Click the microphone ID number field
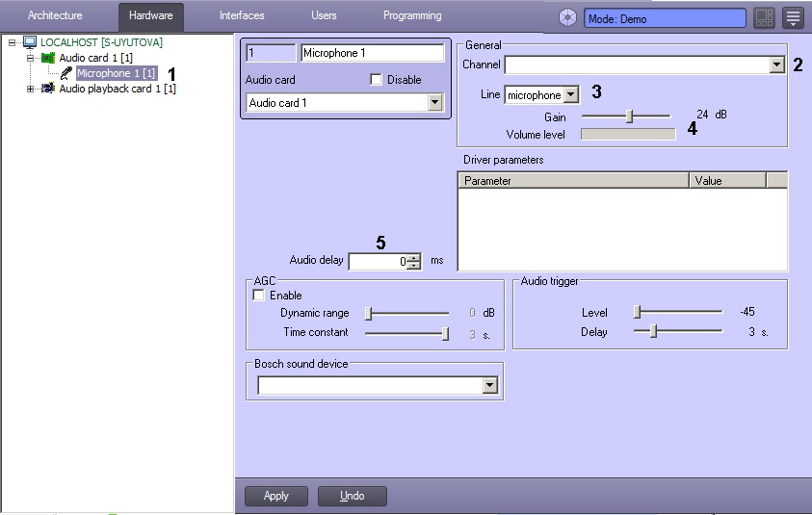The width and height of the screenshot is (812, 515). [271, 53]
